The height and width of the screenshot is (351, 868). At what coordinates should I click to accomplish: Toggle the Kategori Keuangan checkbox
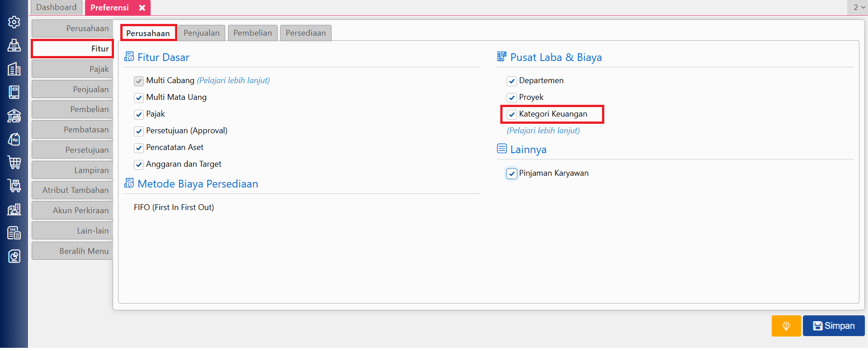tap(512, 114)
